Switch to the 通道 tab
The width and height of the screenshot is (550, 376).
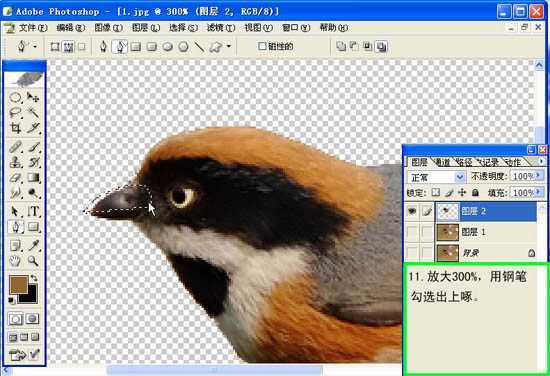click(x=442, y=162)
